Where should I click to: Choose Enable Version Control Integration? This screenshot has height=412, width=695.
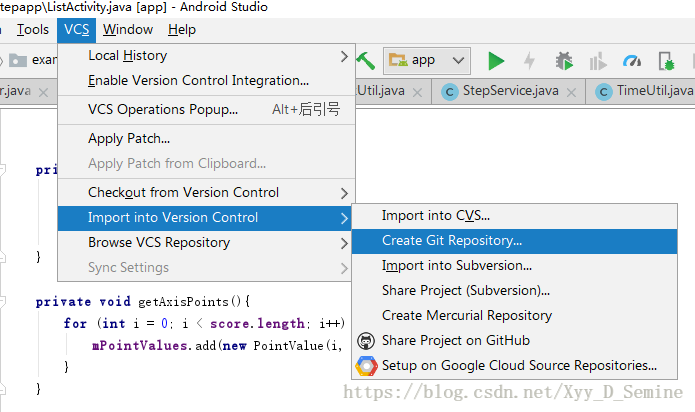click(x=198, y=80)
